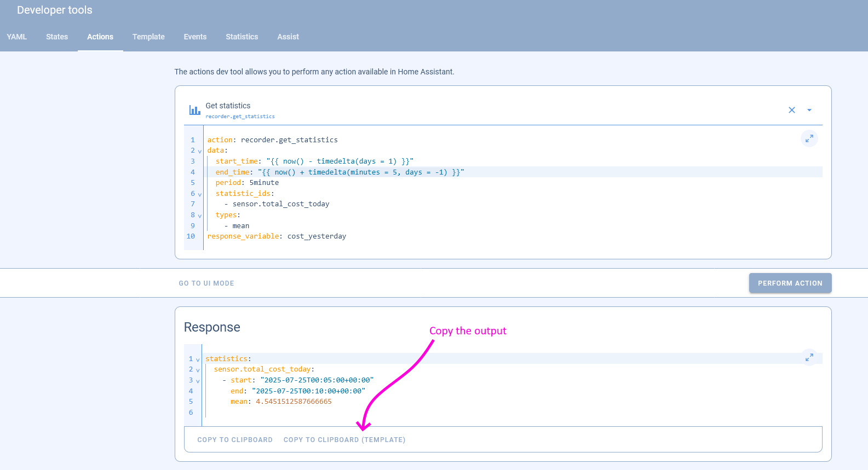868x470 pixels.
Task: Expand the YAML action editor to fullscreen
Action: tap(809, 138)
